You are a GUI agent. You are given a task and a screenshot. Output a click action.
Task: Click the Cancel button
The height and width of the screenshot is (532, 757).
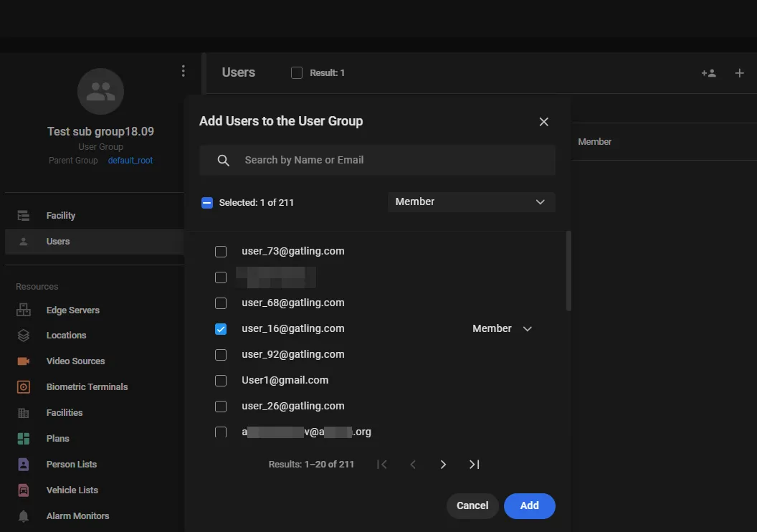coord(472,505)
